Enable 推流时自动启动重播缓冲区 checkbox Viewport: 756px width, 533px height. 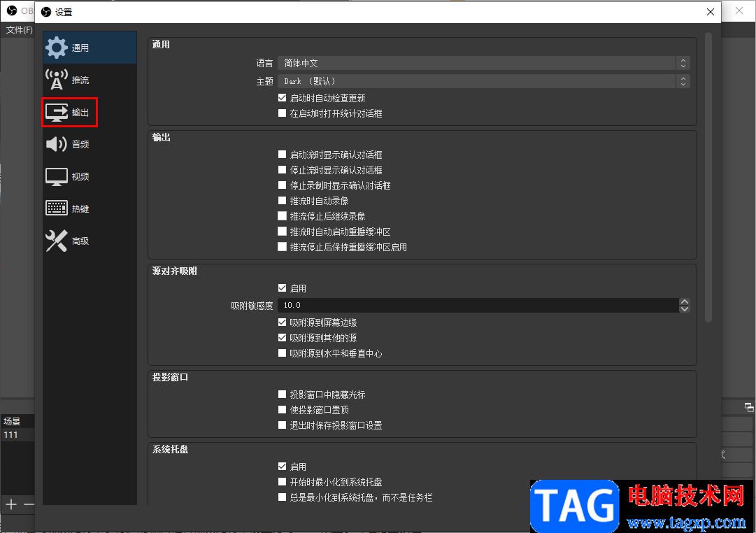coord(283,232)
